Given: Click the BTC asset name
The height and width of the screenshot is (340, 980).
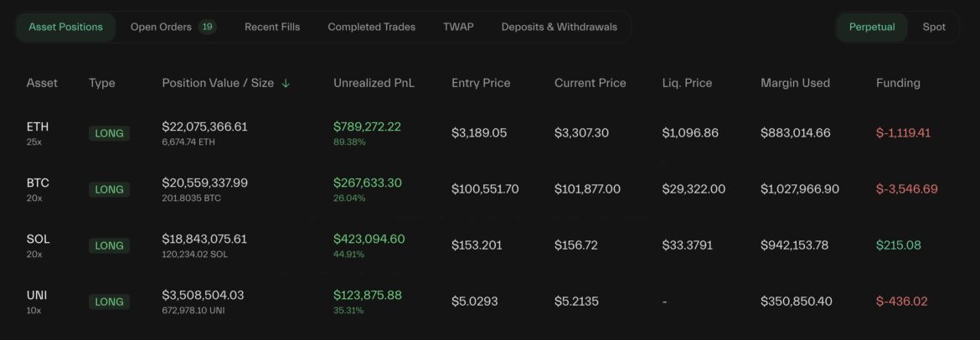Looking at the screenshot, I should [x=38, y=183].
